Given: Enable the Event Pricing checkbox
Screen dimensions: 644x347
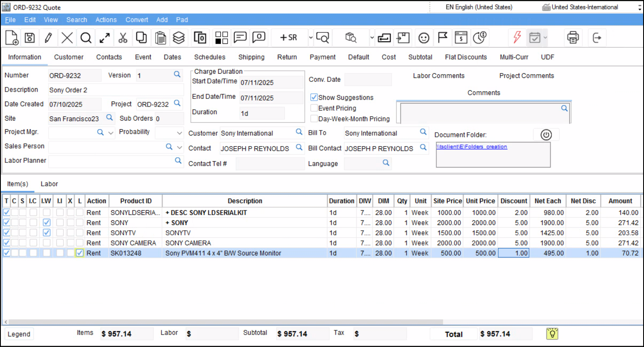Looking at the screenshot, I should (x=314, y=108).
